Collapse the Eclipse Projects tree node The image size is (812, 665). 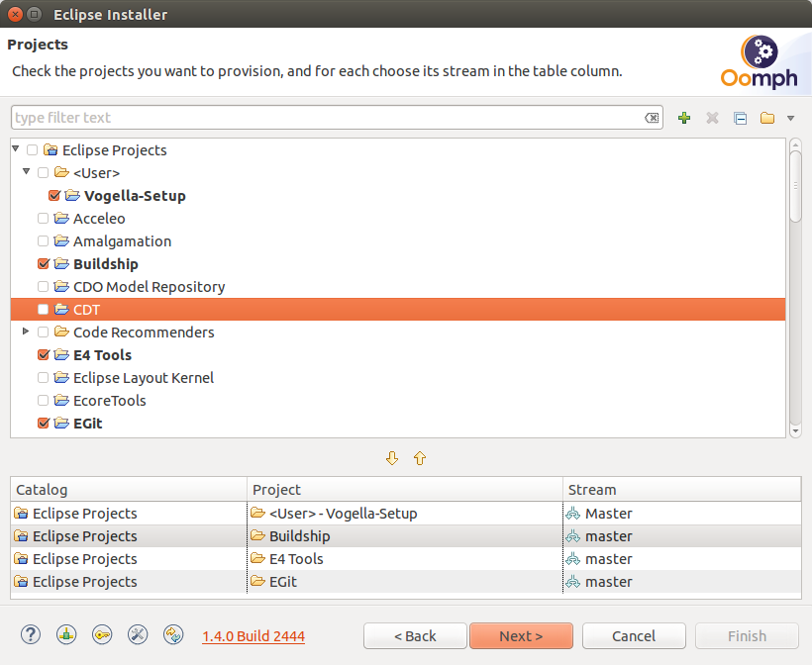[x=16, y=149]
